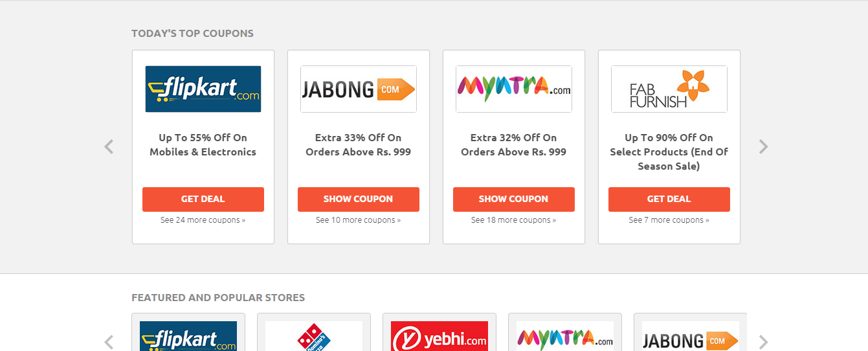Open the Yebhi.com featured store
868x351 pixels.
pyautogui.click(x=440, y=336)
